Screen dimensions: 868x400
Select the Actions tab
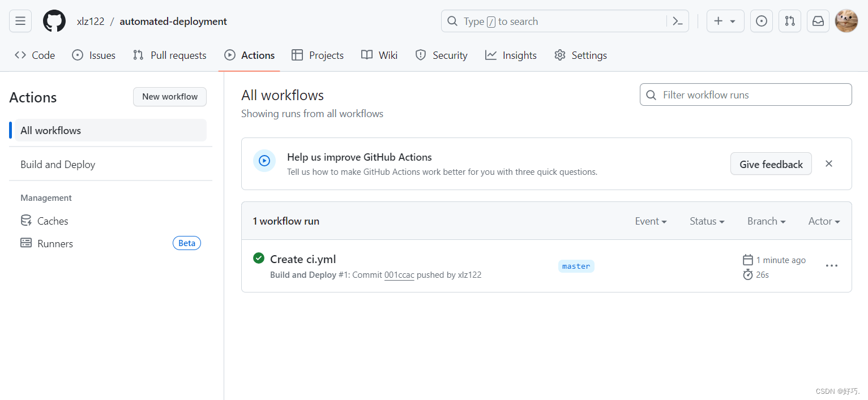pyautogui.click(x=250, y=55)
